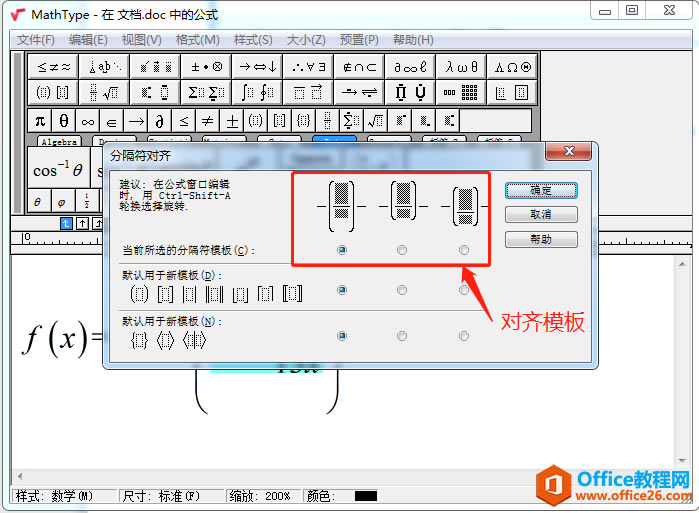Open the integral templates palette
The image size is (699, 513).
257,92
